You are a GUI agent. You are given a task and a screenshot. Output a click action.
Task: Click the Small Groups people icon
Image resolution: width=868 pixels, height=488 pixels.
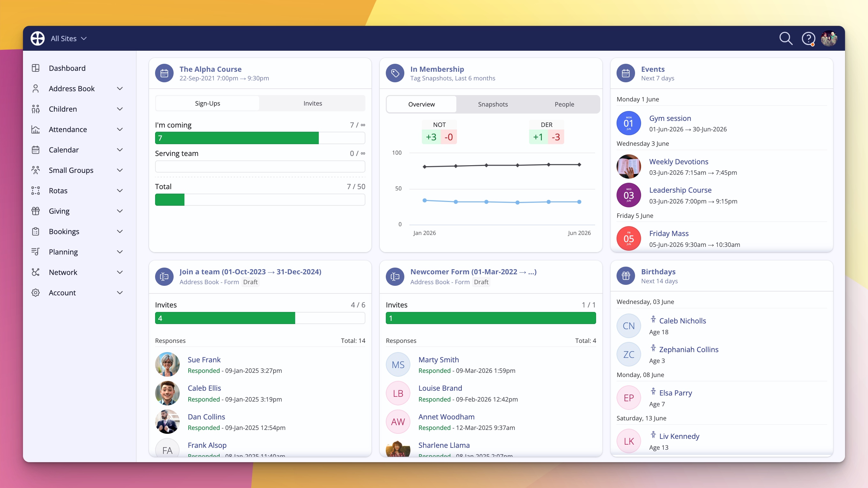pos(35,170)
